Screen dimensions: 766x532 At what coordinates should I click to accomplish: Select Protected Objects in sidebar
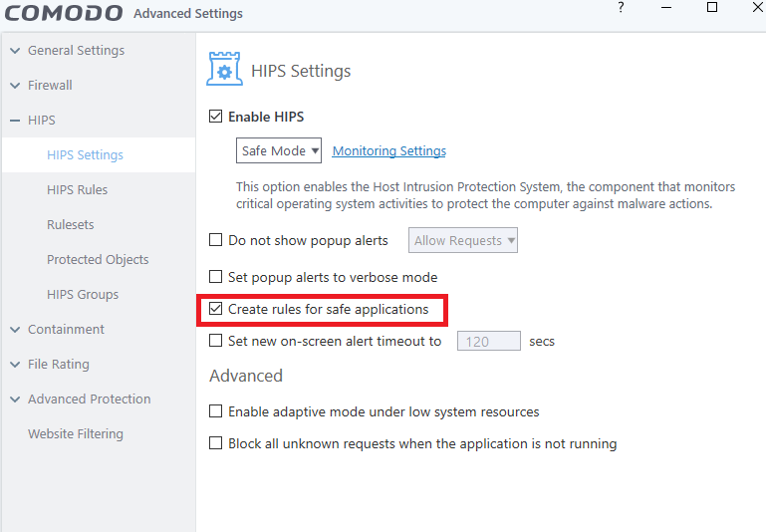click(98, 260)
